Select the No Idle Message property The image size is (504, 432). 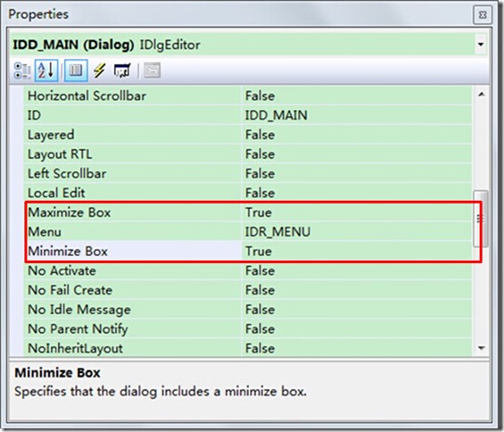pos(132,310)
